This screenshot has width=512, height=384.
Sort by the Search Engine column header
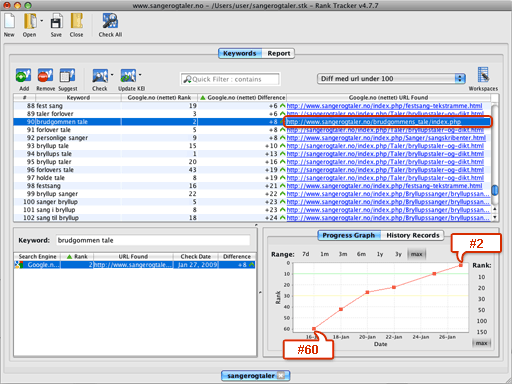37,256
